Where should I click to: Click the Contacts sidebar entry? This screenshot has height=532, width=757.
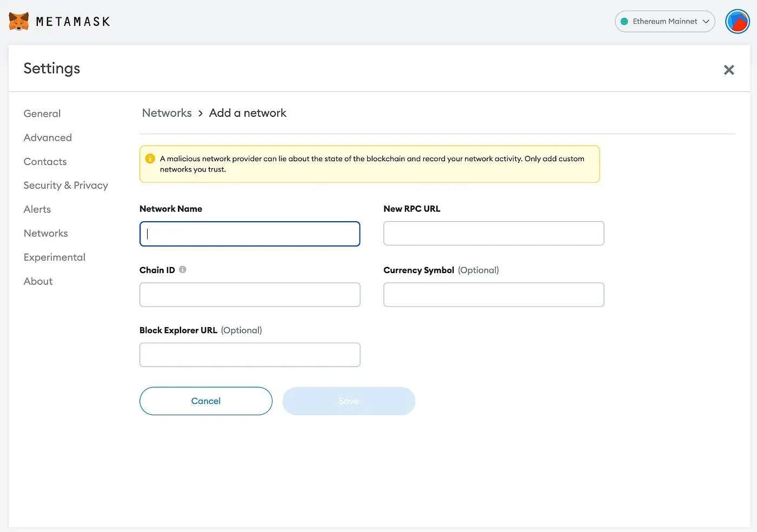coord(45,161)
